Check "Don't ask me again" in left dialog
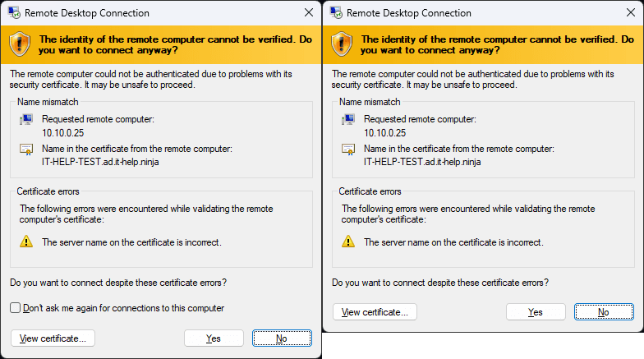 coord(15,307)
